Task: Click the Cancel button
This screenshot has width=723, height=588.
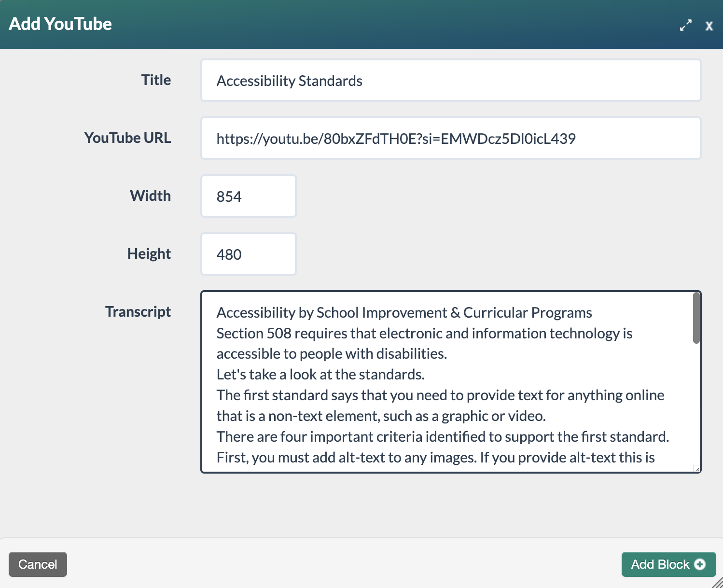Action: click(38, 564)
